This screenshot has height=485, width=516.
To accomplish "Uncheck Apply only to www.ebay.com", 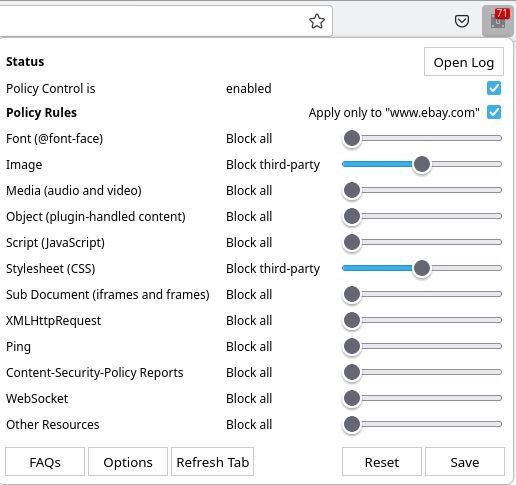I will click(494, 112).
